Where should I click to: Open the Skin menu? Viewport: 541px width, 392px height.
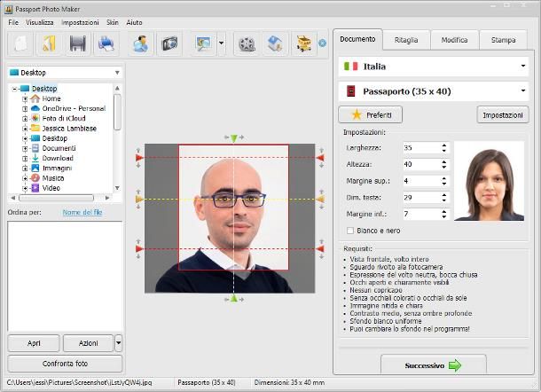click(113, 22)
